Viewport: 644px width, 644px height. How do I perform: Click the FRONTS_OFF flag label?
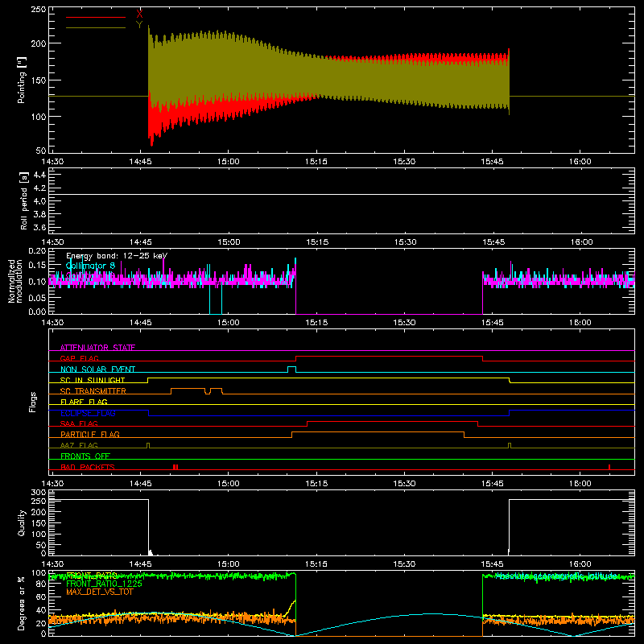[x=85, y=456]
